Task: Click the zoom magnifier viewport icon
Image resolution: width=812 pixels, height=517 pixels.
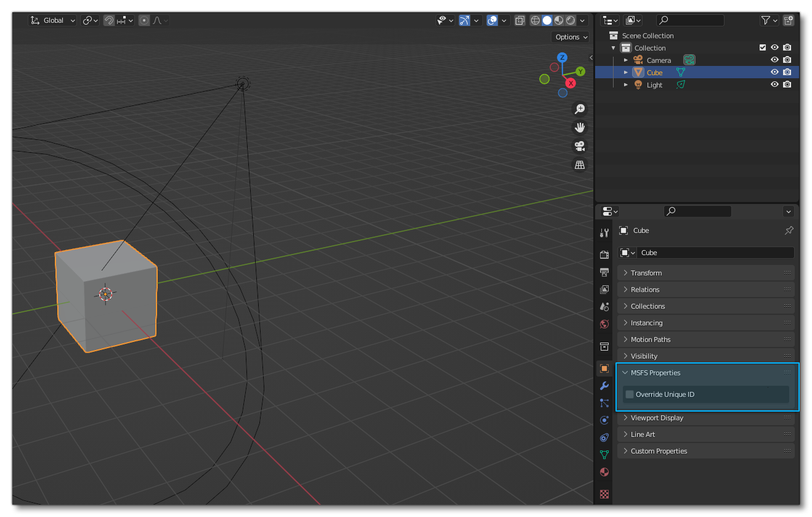Action: coord(580,108)
